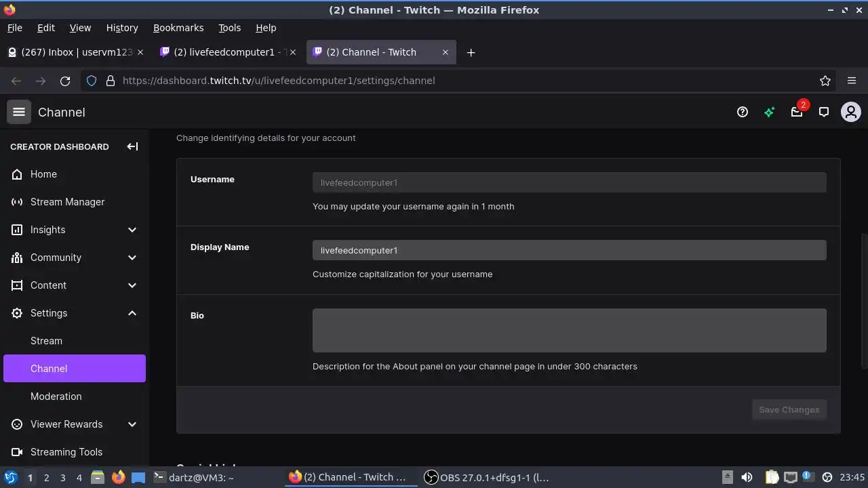The height and width of the screenshot is (488, 868).
Task: Click the green sparkle icon
Action: [x=770, y=113]
